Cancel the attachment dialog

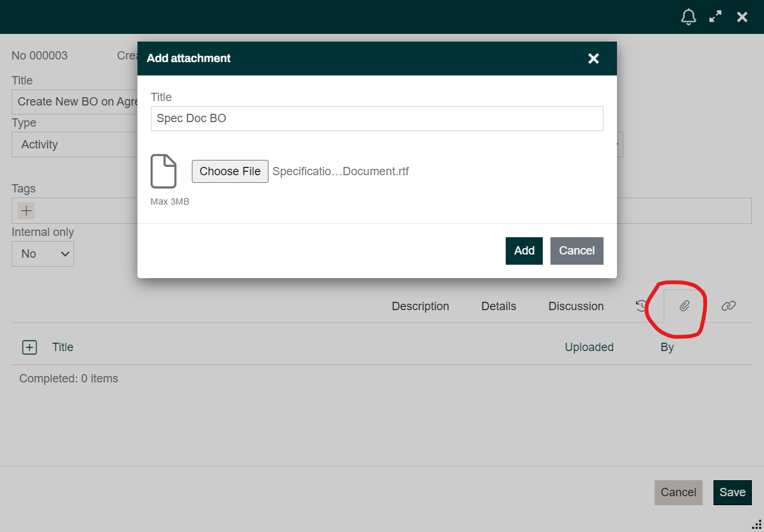click(x=576, y=251)
